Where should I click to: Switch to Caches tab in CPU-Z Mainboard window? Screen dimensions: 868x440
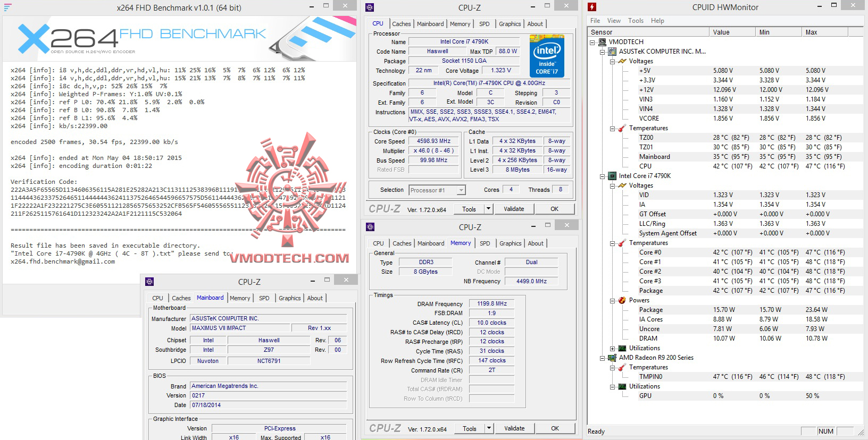click(x=181, y=298)
